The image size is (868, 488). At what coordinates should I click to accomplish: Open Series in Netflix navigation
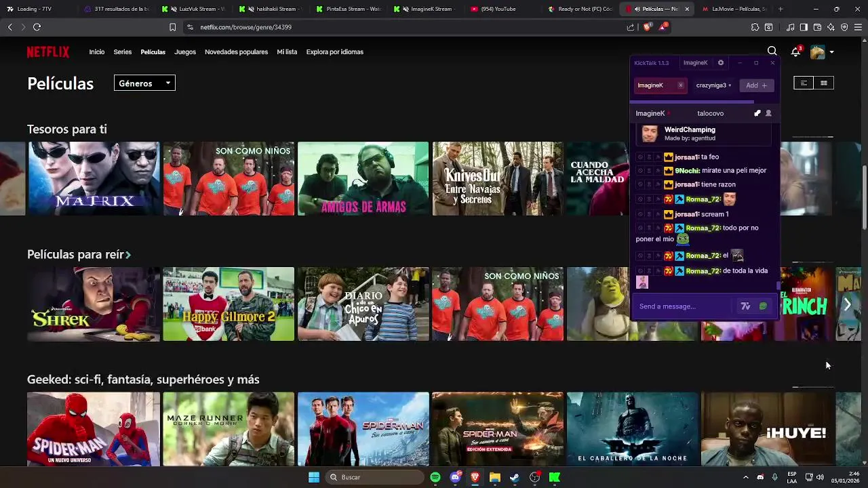(123, 52)
